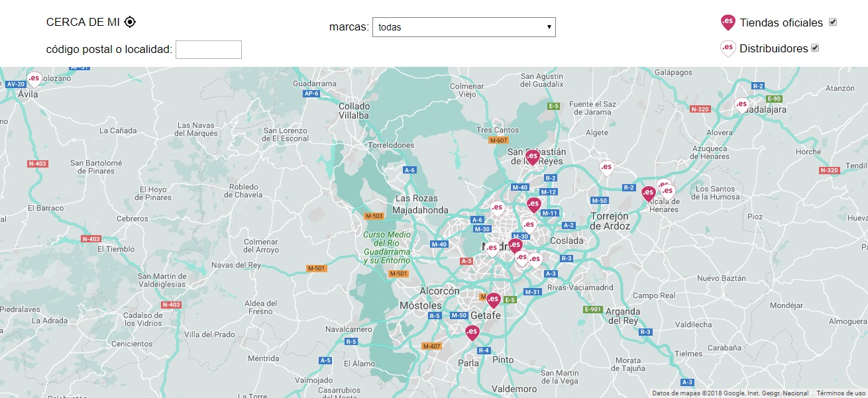
Task: Click the official store pin north of Parla
Action: tap(472, 332)
